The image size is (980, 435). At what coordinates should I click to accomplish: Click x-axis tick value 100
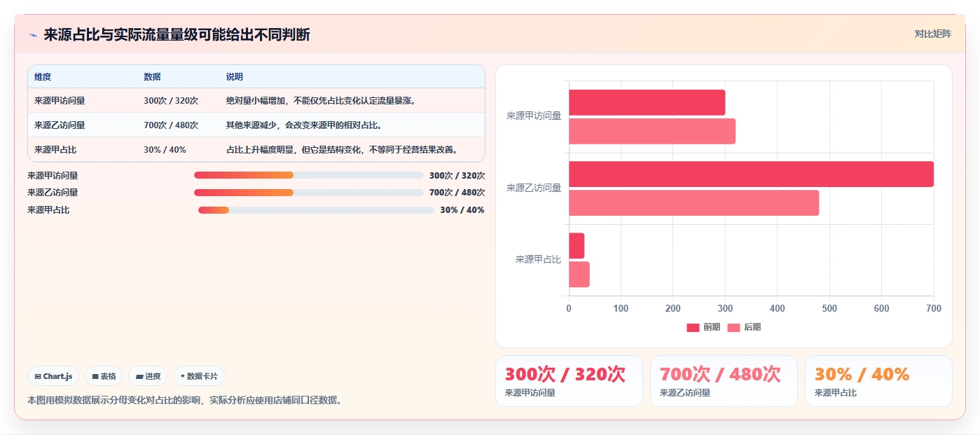[x=621, y=308]
